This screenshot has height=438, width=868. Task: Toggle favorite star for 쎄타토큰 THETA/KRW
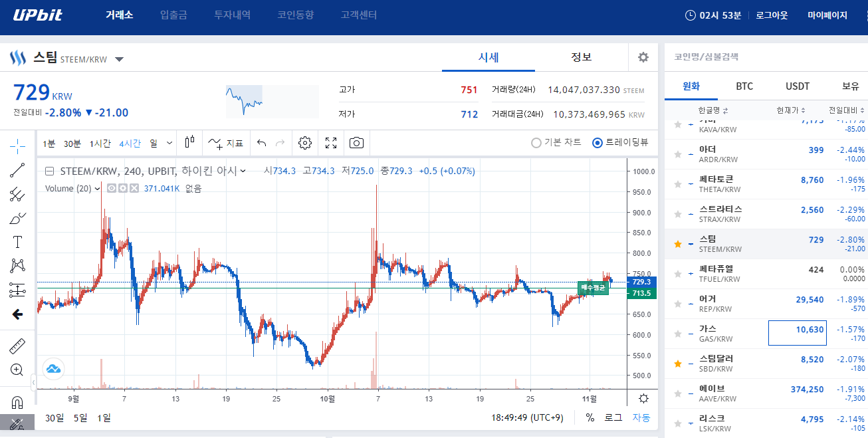tap(678, 184)
